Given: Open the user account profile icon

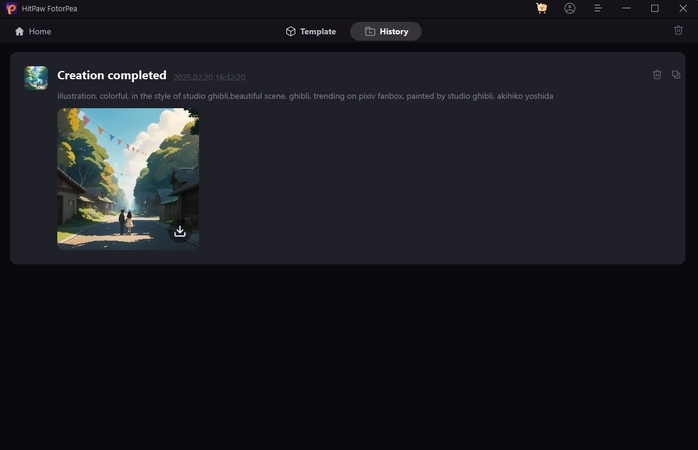Looking at the screenshot, I should click(569, 8).
